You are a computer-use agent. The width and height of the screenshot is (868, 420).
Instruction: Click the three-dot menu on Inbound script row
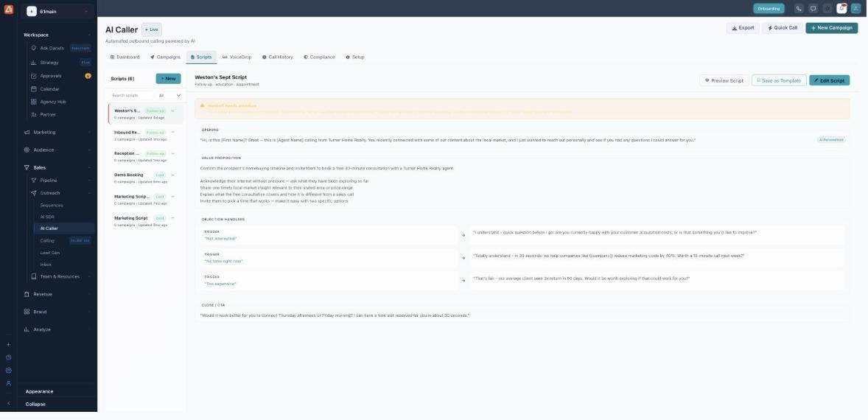172,132
